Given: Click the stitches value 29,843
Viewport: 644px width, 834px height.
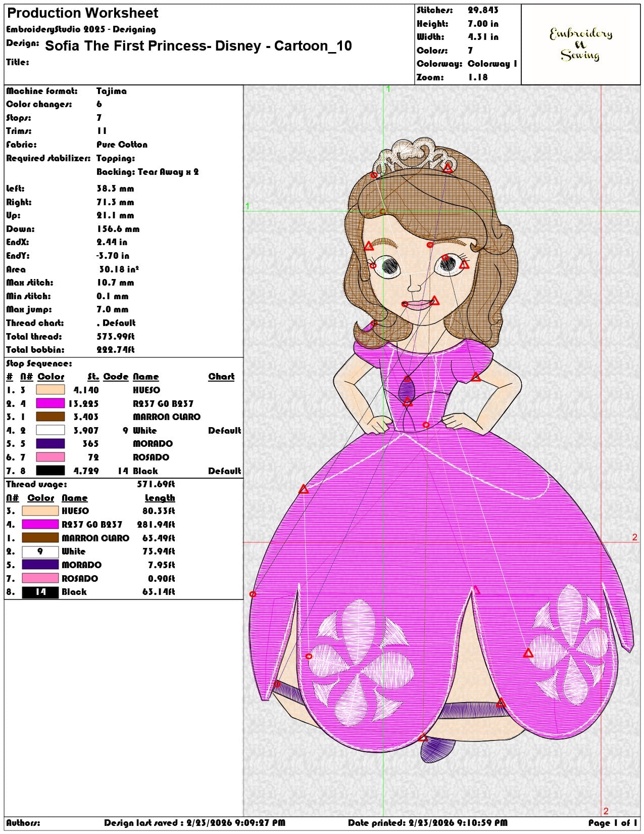Looking at the screenshot, I should pos(483,10).
